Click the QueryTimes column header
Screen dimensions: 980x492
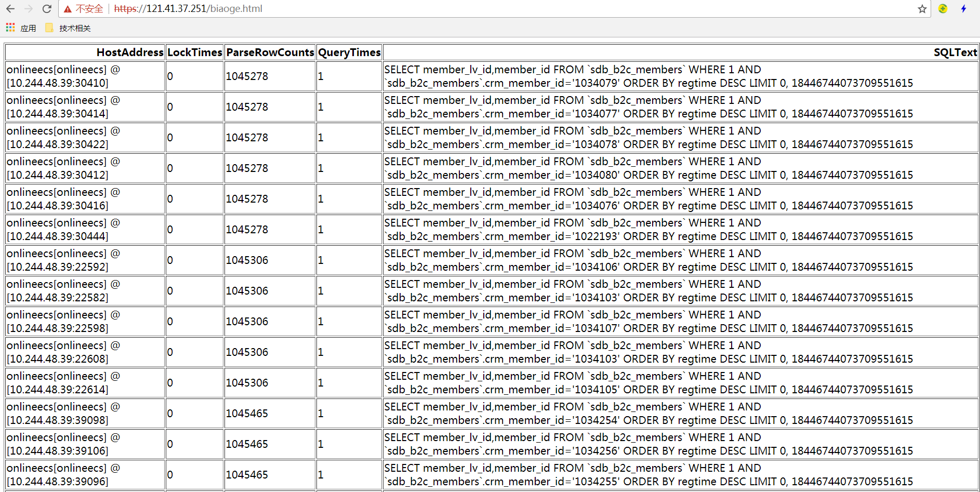click(x=349, y=52)
